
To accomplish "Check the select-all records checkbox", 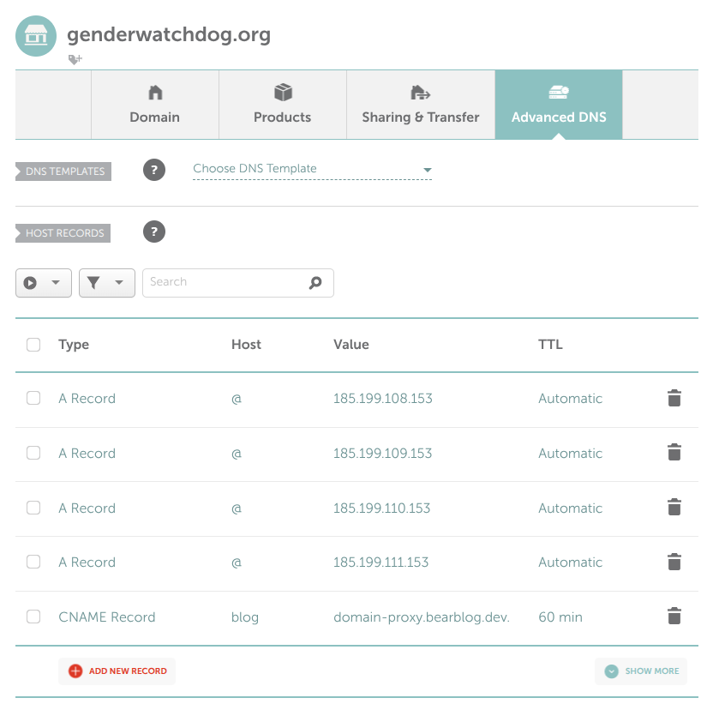I will pyautogui.click(x=33, y=344).
